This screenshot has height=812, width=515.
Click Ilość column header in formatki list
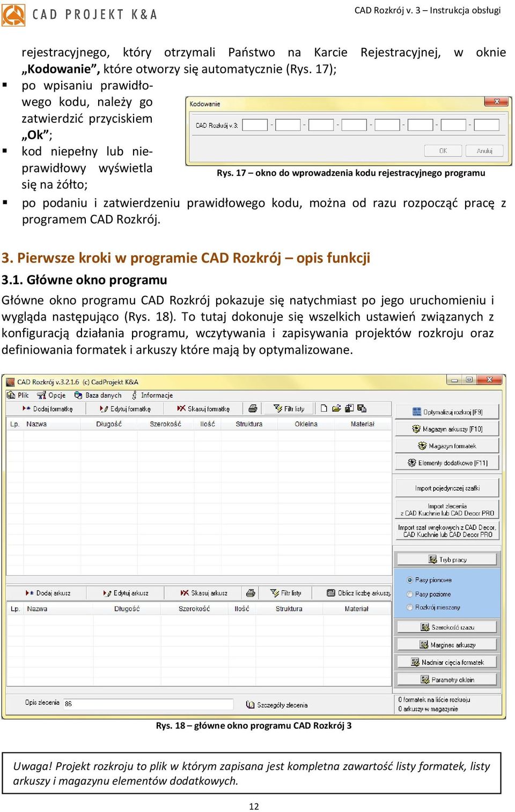click(208, 423)
